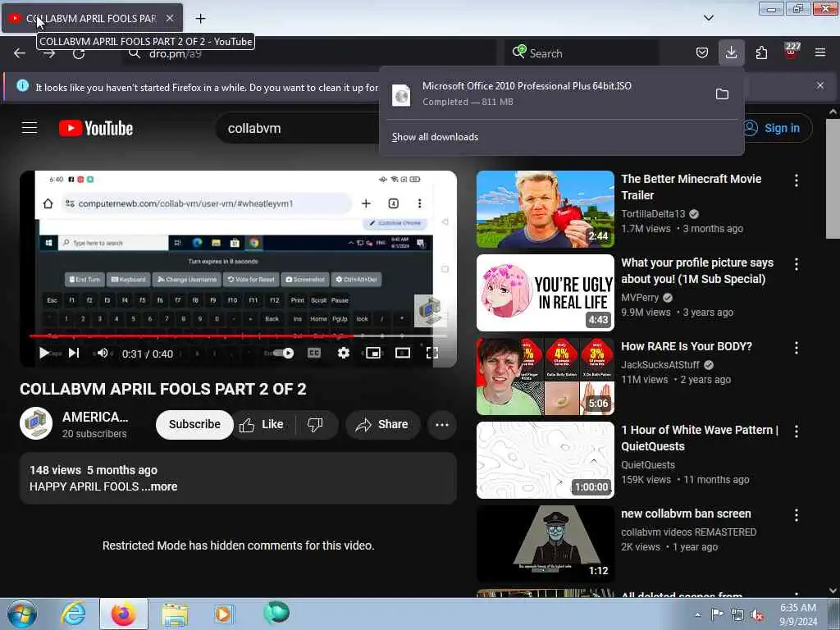Toggle the autoplay switch

click(283, 353)
